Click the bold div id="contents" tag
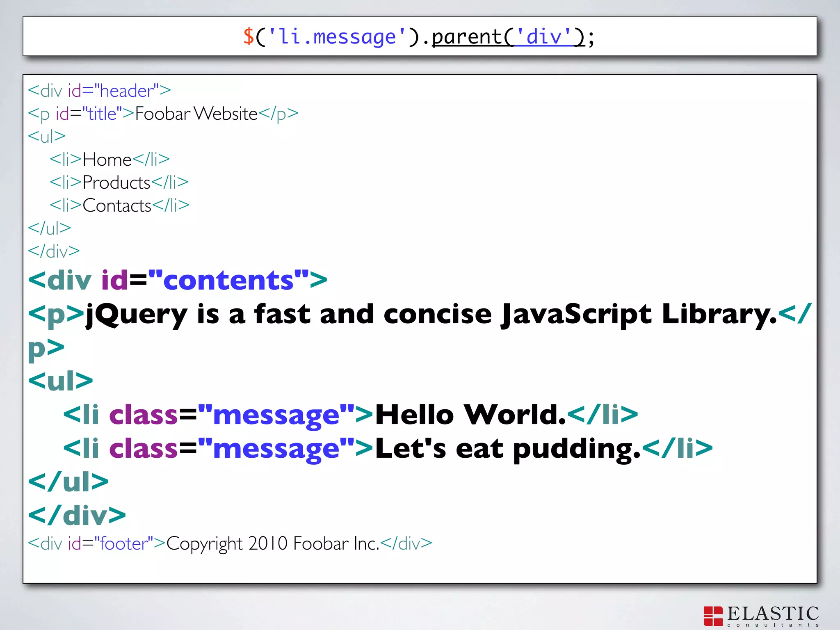The width and height of the screenshot is (840, 630). pos(178,280)
